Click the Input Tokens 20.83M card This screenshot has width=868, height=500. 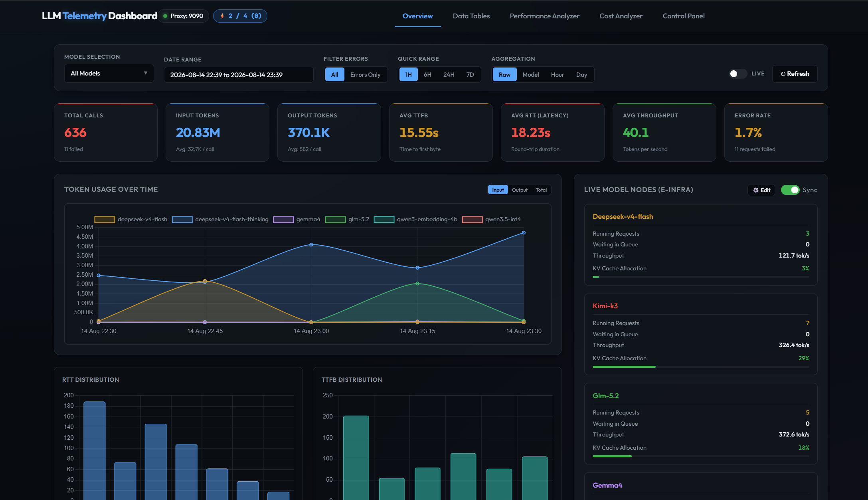click(217, 133)
